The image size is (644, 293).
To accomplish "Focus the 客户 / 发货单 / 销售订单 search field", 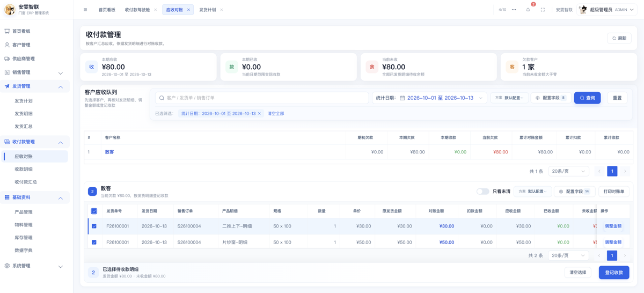I will [x=262, y=98].
